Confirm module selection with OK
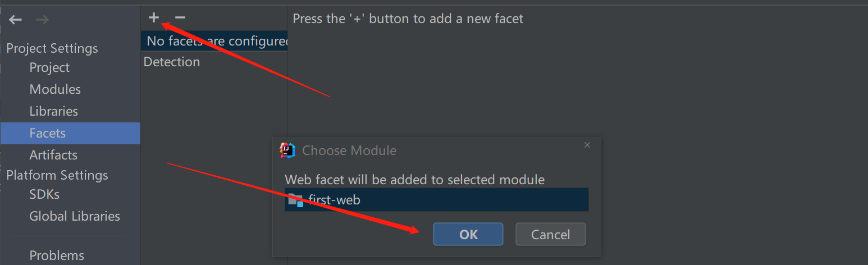The image size is (868, 265). 468,234
